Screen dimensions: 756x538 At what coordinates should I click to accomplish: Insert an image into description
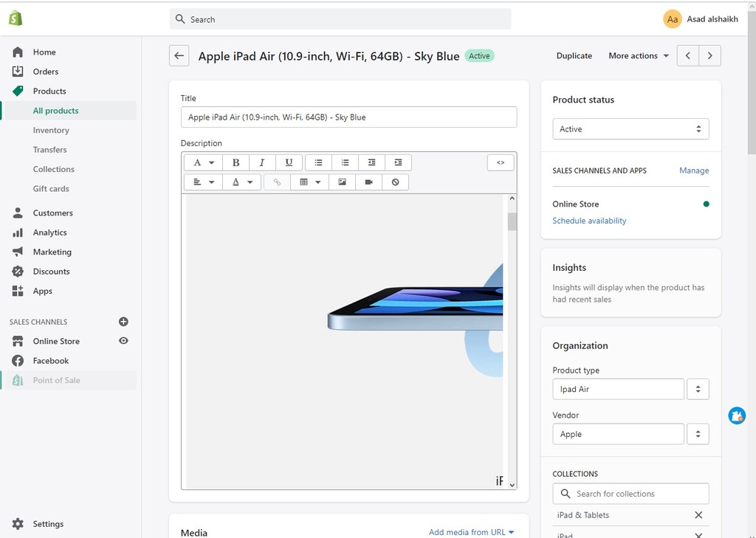click(x=343, y=182)
